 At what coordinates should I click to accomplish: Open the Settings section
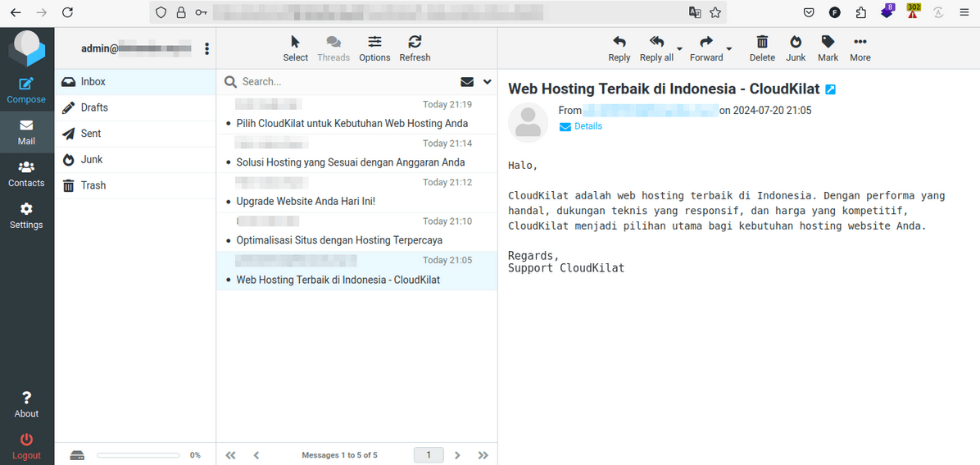(x=26, y=216)
